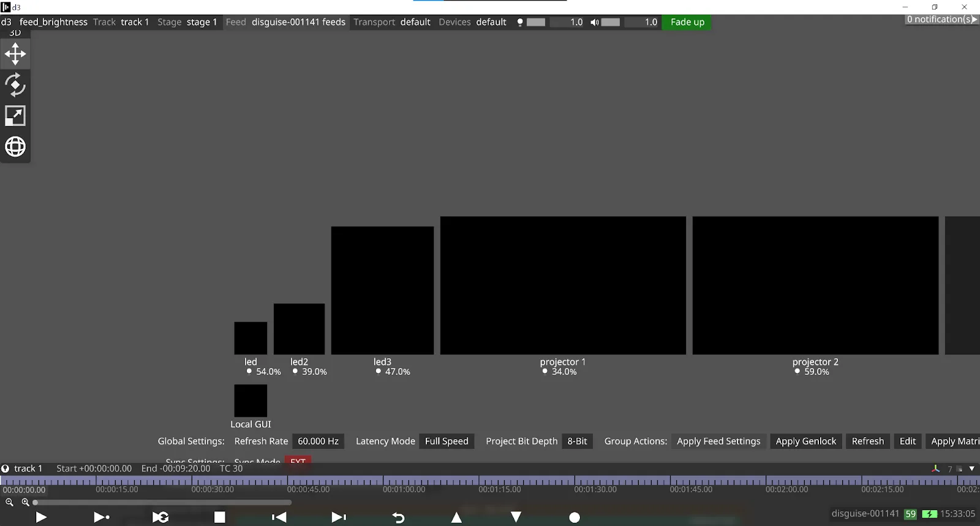
Task: Click timeline ruler at 00:00:30.00
Action: tap(212, 489)
